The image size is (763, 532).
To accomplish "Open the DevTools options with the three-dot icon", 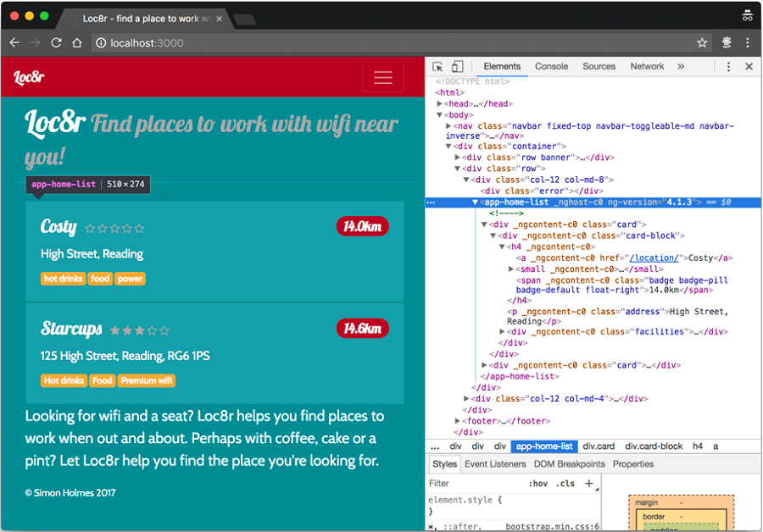I will 728,66.
